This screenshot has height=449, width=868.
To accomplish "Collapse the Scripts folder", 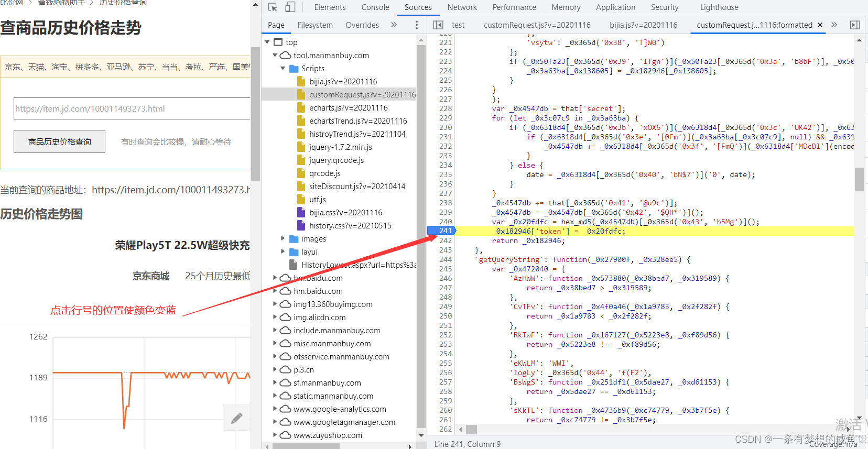I will click(x=283, y=68).
